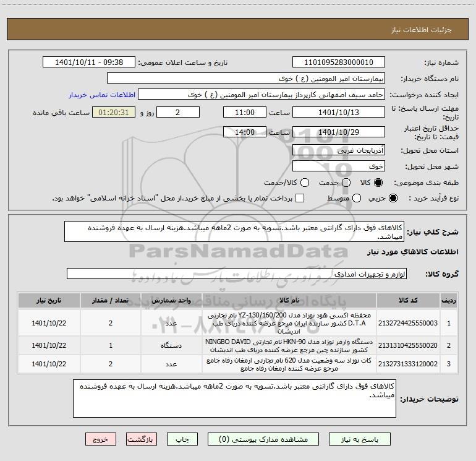The width and height of the screenshot is (476, 461).
Task: Click the quantity cell in row 2
Action: click(111, 345)
